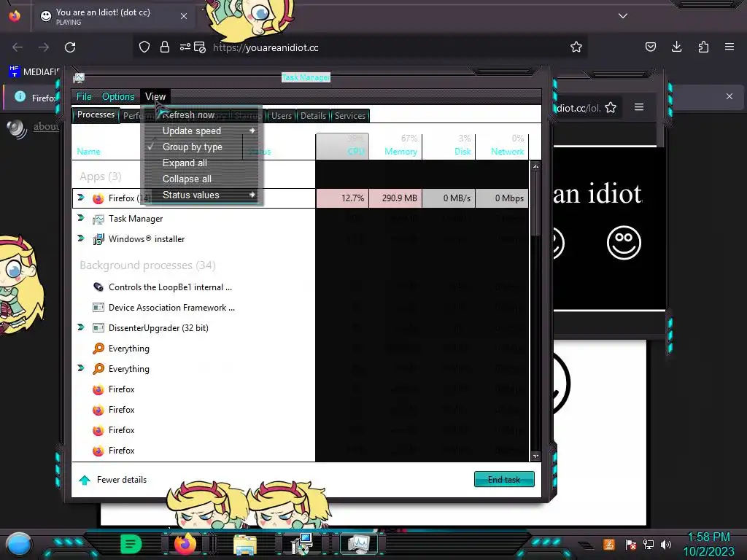Select the Device Association Framework process
Screen dimensions: 747x560
(x=193, y=307)
